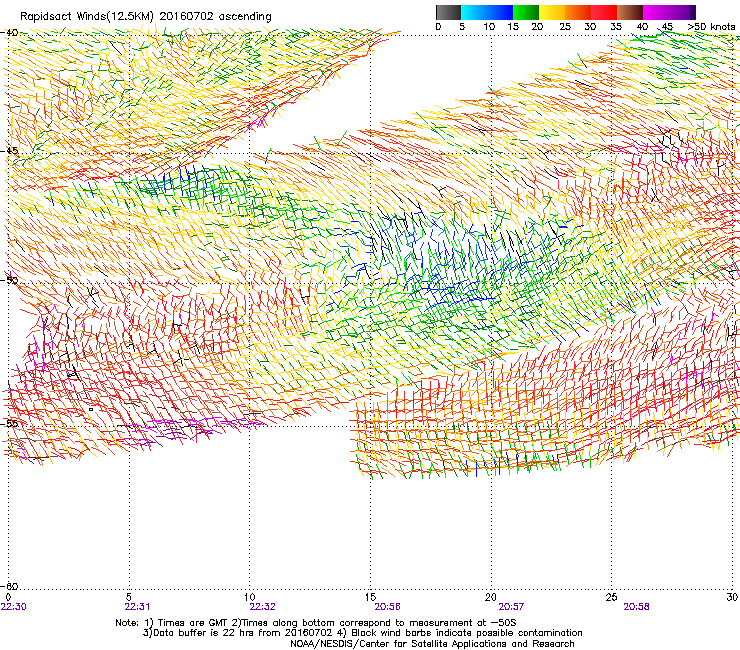Viewport: 740px width, 650px height.
Task: Click the dark purple 45-50 knots legend swatch
Action: tap(682, 12)
